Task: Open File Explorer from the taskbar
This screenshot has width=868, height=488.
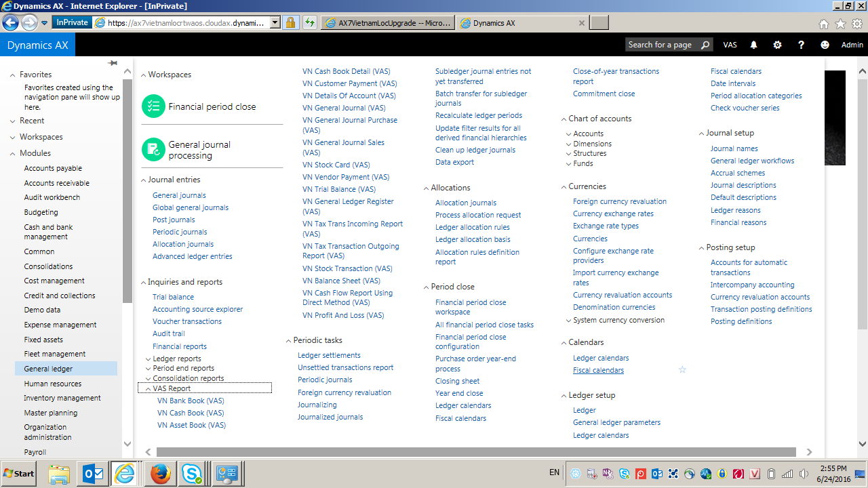Action: click(59, 474)
